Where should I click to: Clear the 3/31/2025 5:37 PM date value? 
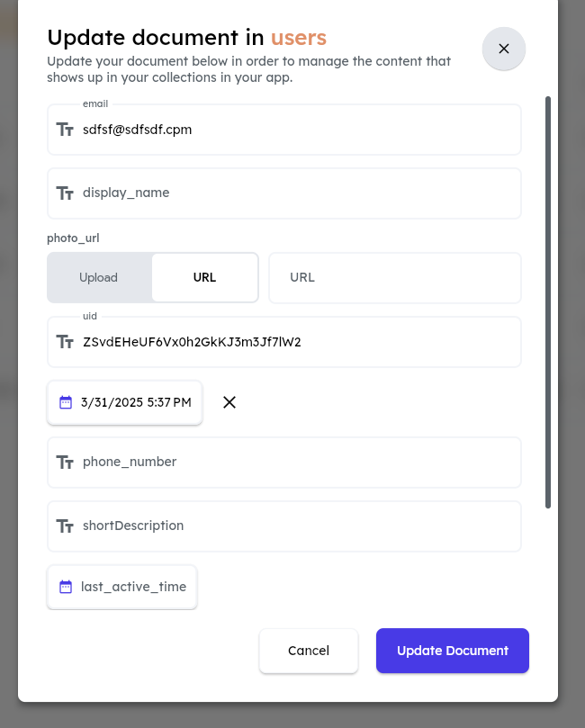229,402
